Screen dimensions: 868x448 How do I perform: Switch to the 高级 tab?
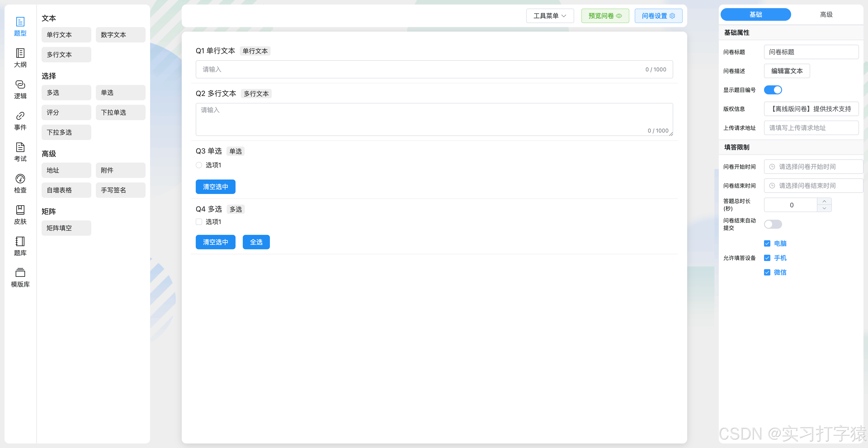(x=826, y=14)
